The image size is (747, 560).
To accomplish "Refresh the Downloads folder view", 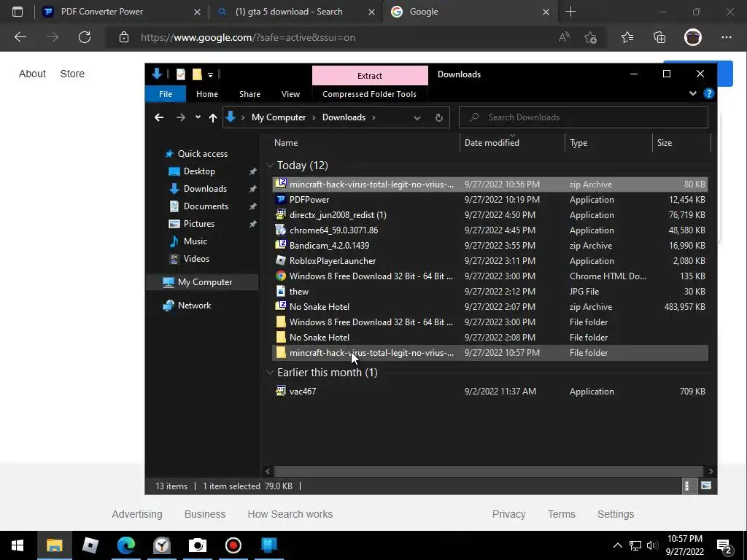I will tap(438, 117).
